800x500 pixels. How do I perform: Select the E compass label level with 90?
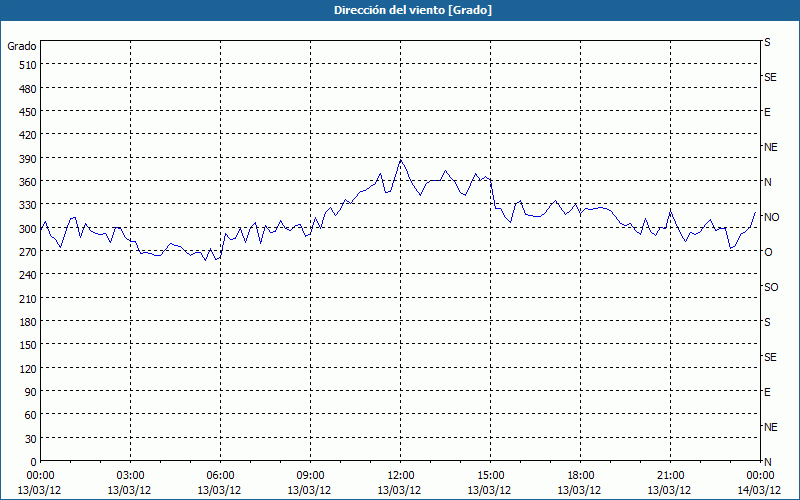[767, 392]
